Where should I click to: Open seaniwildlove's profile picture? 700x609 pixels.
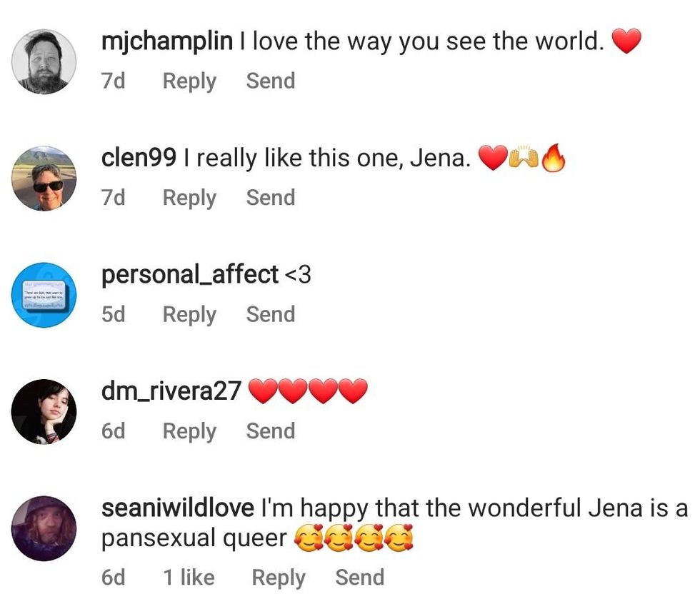click(44, 528)
